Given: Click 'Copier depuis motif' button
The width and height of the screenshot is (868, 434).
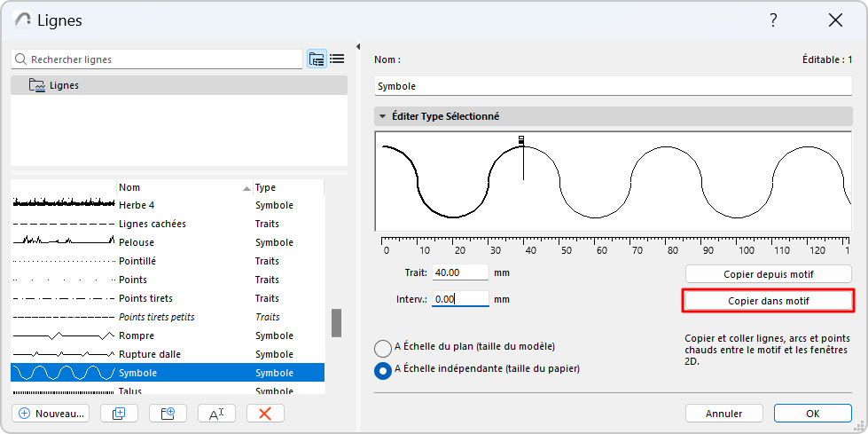Looking at the screenshot, I should [x=769, y=274].
